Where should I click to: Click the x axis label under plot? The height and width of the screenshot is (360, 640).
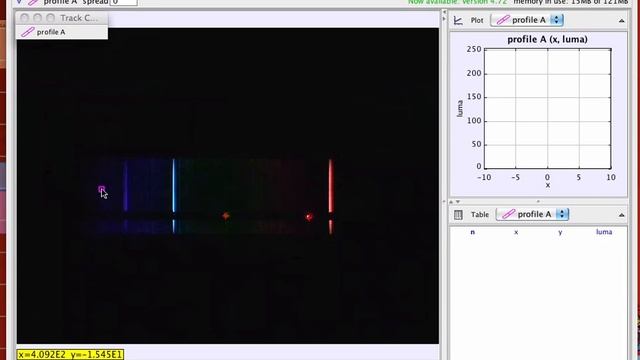(548, 185)
